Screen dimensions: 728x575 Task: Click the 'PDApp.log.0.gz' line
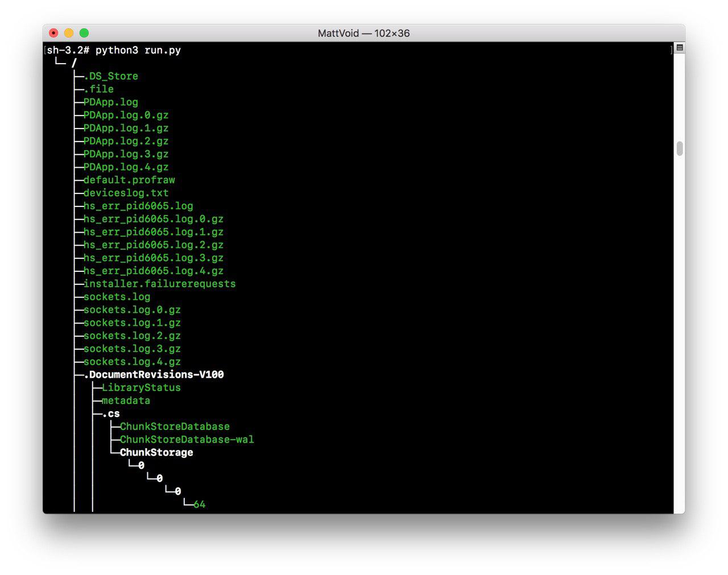[126, 115]
